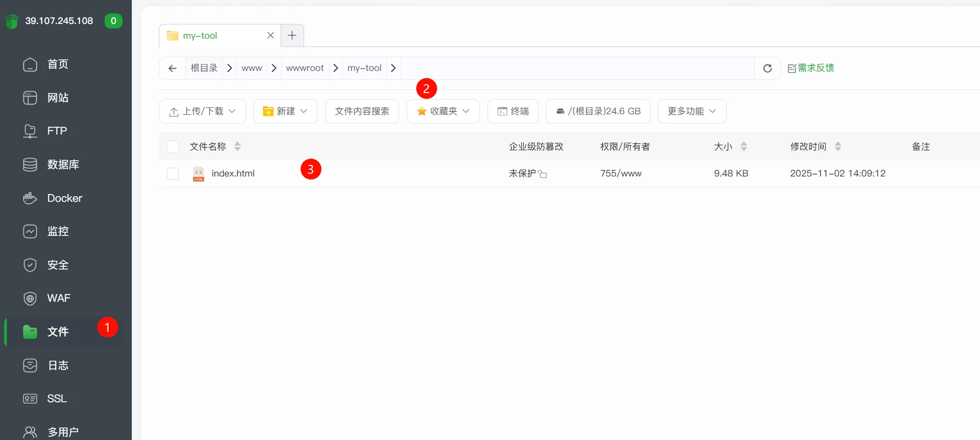Image resolution: width=980 pixels, height=440 pixels.
Task: Open the FTP sidebar section
Action: tap(56, 131)
